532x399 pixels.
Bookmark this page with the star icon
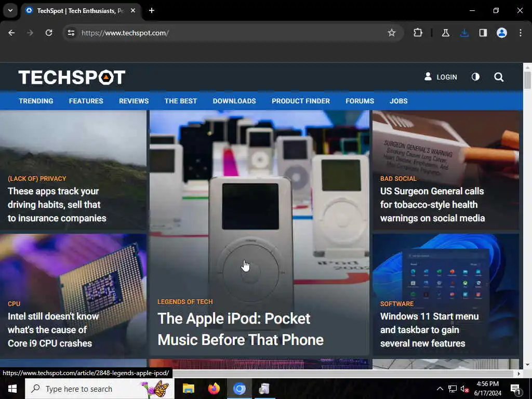[392, 33]
